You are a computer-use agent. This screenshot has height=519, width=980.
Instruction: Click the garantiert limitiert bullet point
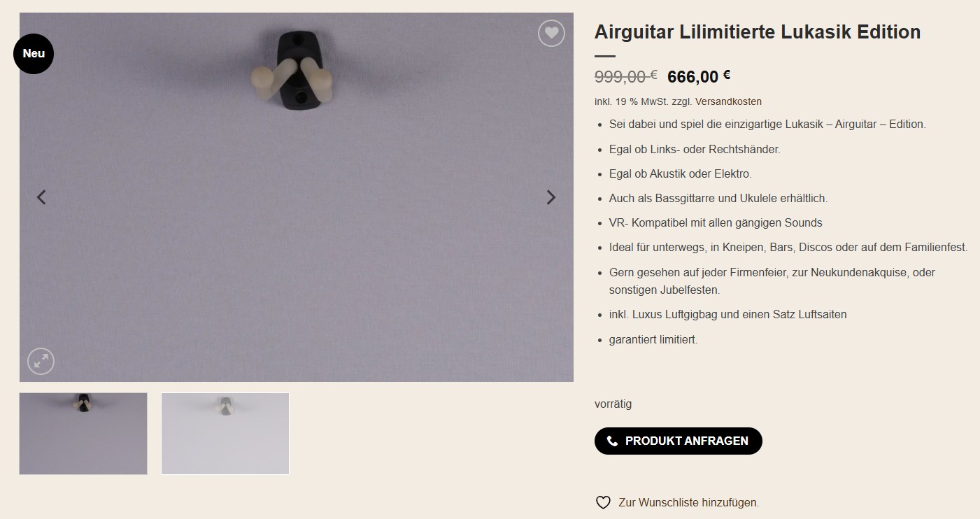tap(653, 339)
